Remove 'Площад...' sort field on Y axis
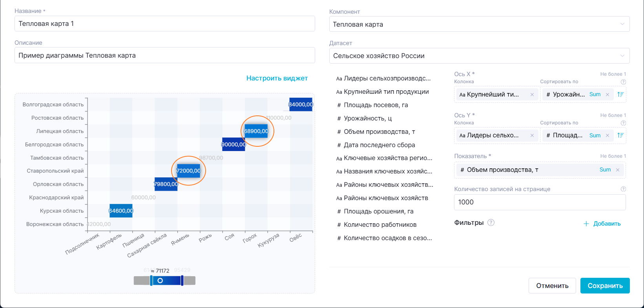The width and height of the screenshot is (644, 308). click(607, 135)
